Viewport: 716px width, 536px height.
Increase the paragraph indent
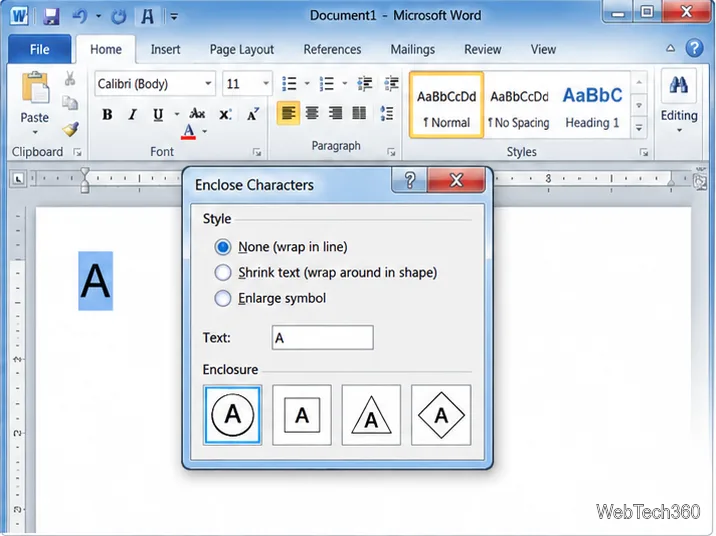click(x=391, y=84)
